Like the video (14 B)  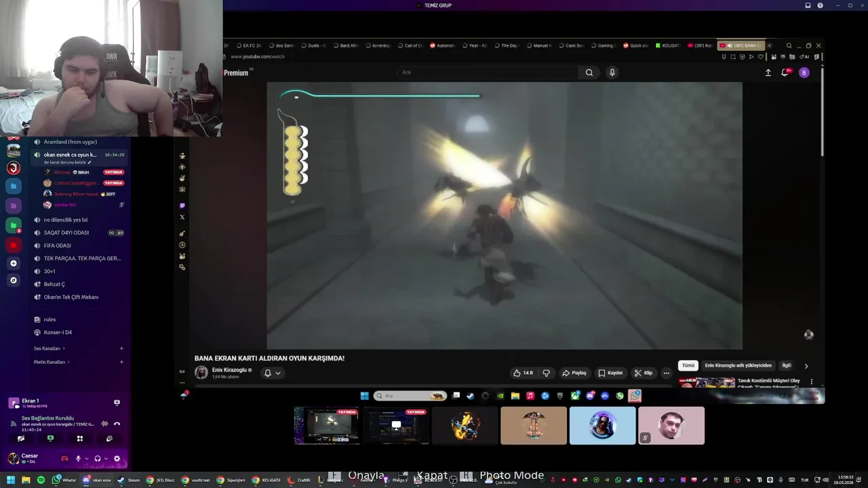(523, 373)
